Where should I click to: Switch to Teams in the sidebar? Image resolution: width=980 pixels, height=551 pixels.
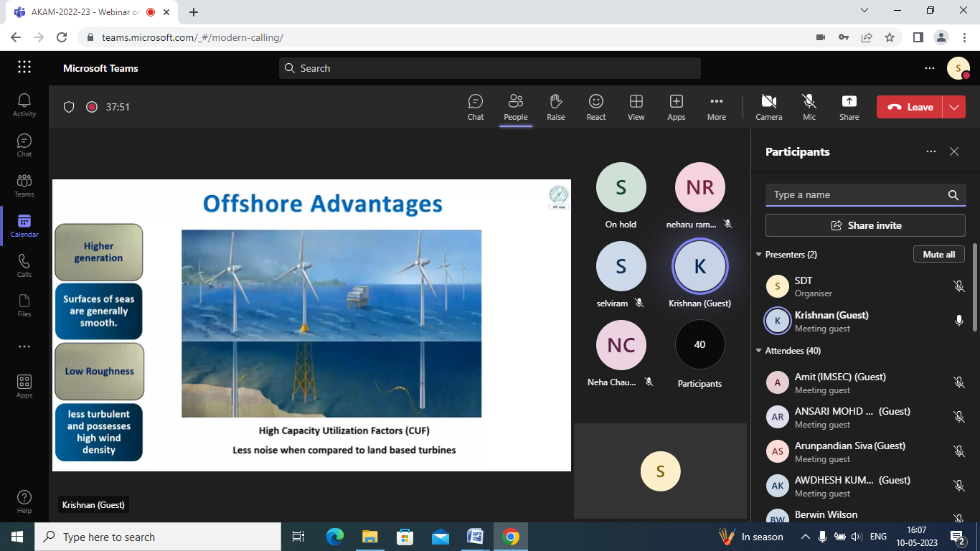(24, 185)
